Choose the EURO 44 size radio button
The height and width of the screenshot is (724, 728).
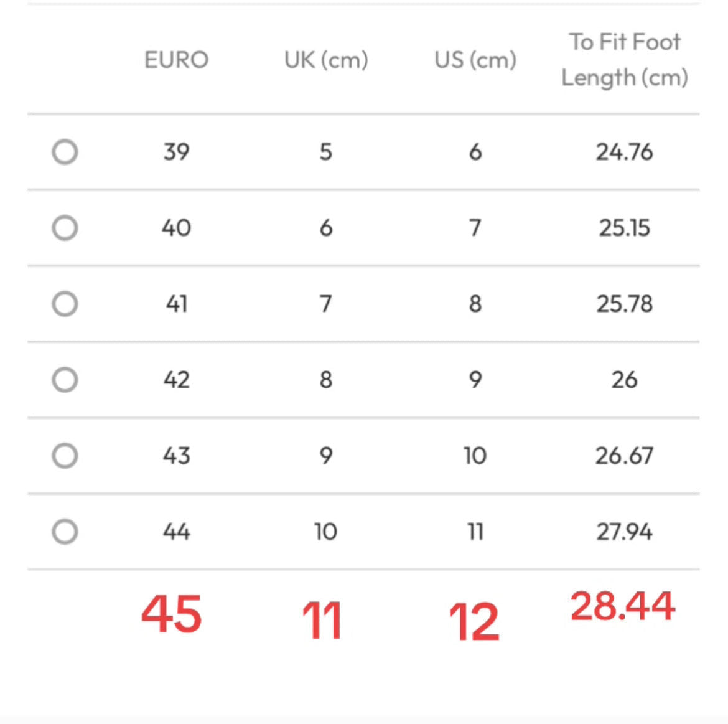(x=65, y=532)
